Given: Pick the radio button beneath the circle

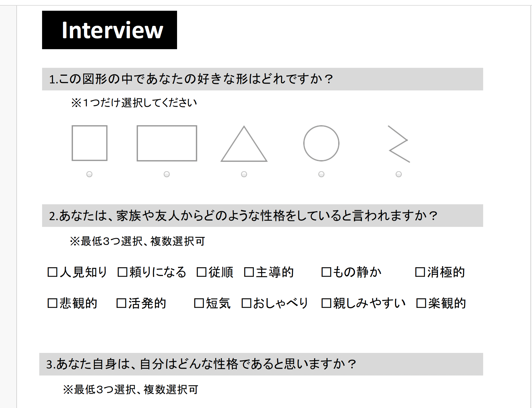Looking at the screenshot, I should [321, 174].
